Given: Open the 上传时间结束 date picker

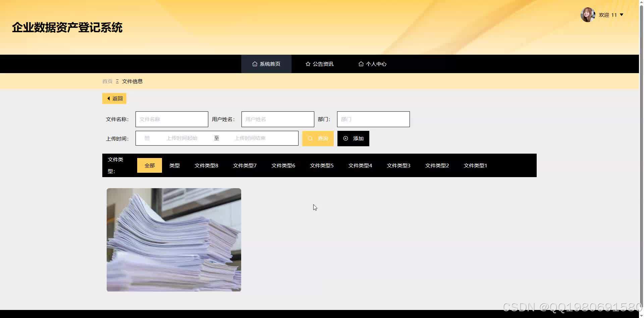Looking at the screenshot, I should 250,138.
